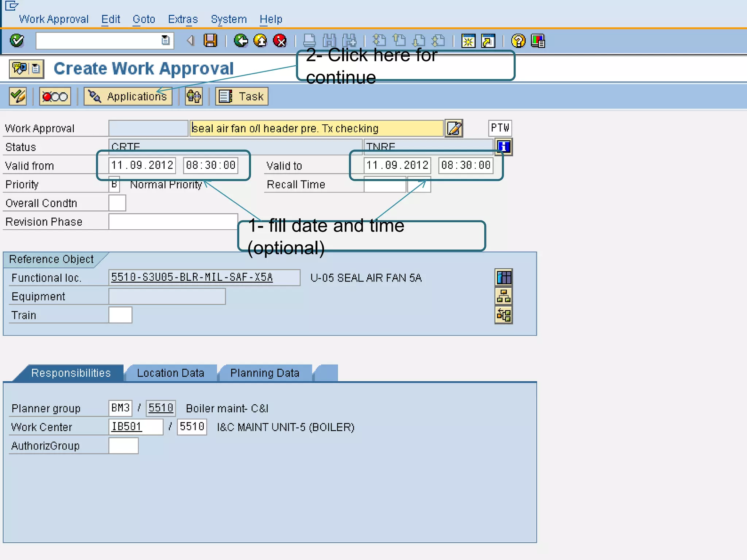
Task: Switch to the Location Data tab
Action: [170, 373]
